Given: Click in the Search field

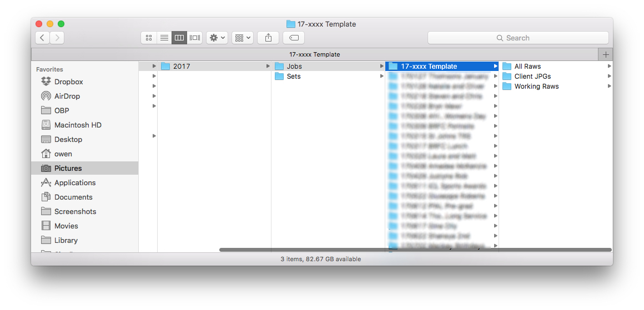Looking at the screenshot, I should click(x=517, y=38).
